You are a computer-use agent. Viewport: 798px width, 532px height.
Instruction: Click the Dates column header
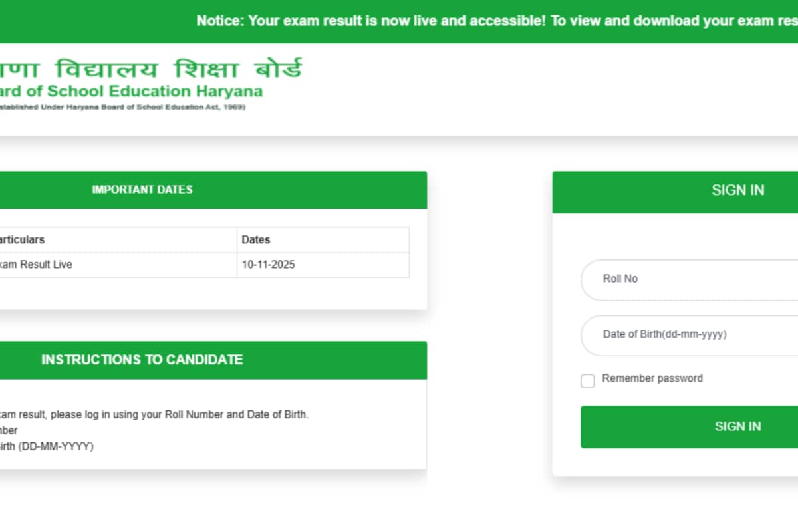point(256,240)
